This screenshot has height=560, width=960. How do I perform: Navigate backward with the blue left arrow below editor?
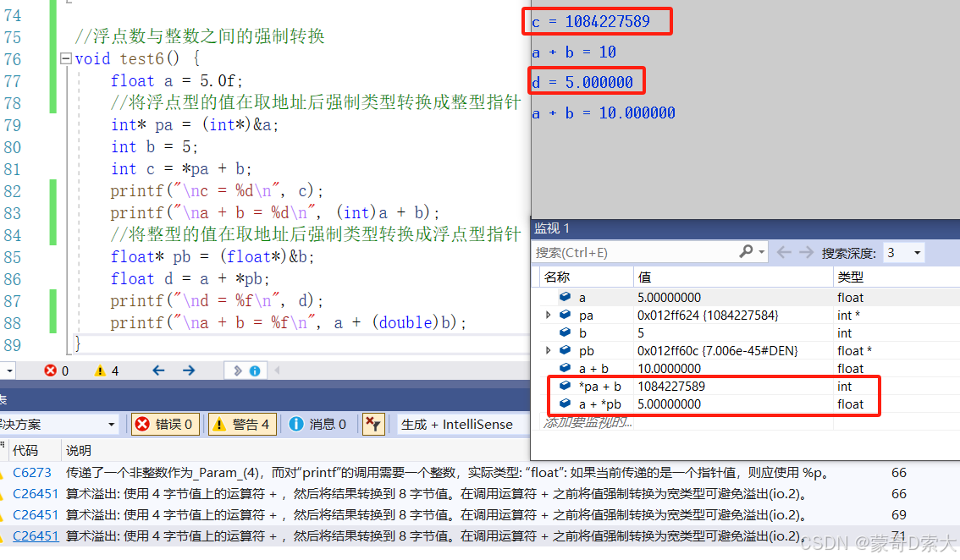point(158,371)
